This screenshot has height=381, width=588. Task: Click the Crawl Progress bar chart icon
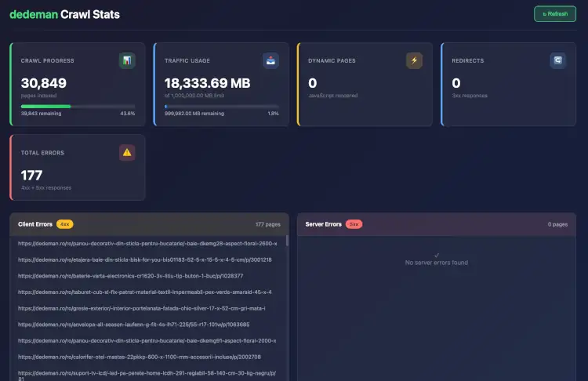(127, 60)
